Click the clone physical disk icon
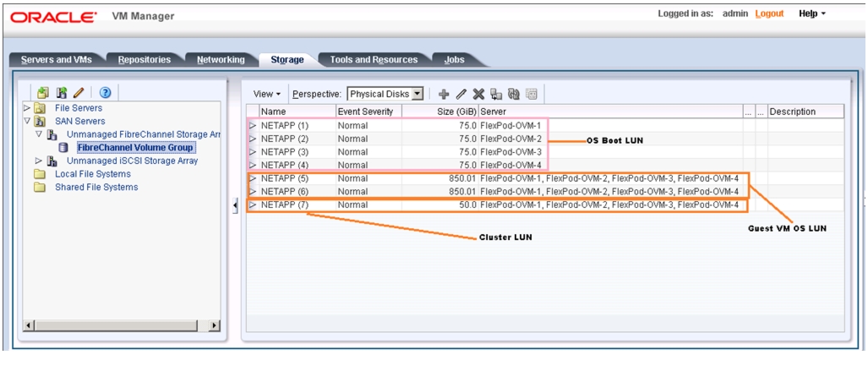This screenshot has width=868, height=371. click(x=496, y=94)
